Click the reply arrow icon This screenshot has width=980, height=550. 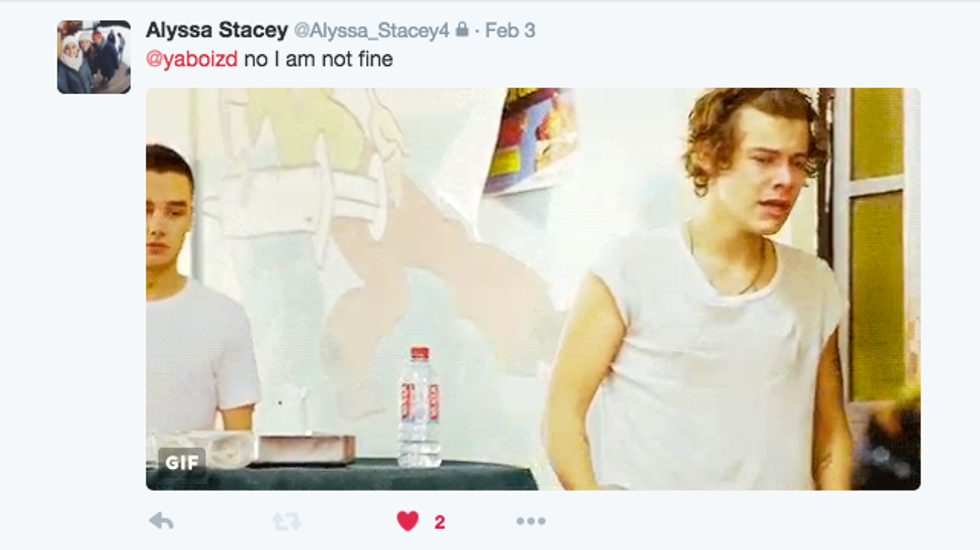(161, 521)
